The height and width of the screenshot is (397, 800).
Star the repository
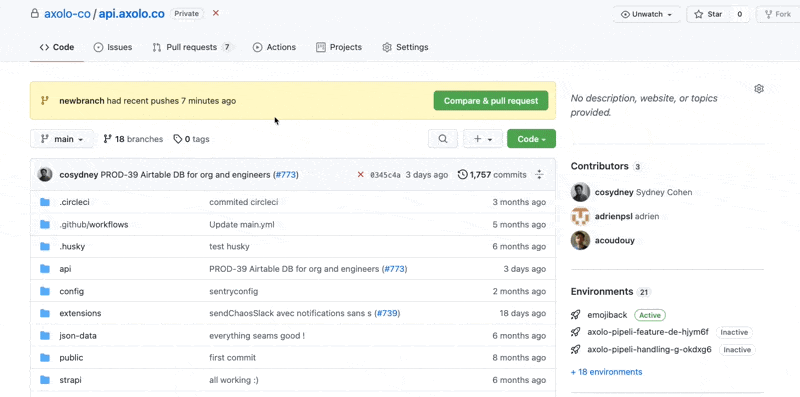click(x=709, y=14)
